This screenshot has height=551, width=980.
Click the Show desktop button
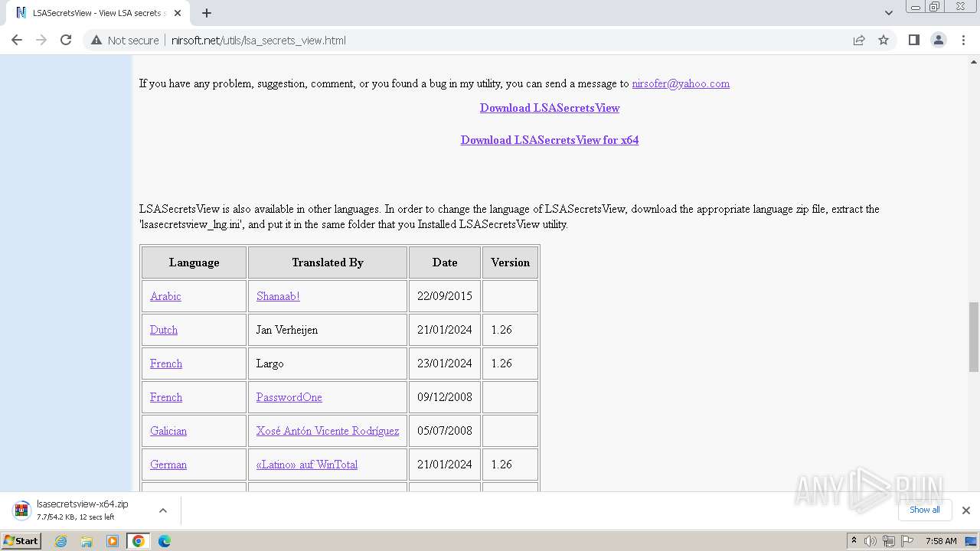(x=972, y=541)
